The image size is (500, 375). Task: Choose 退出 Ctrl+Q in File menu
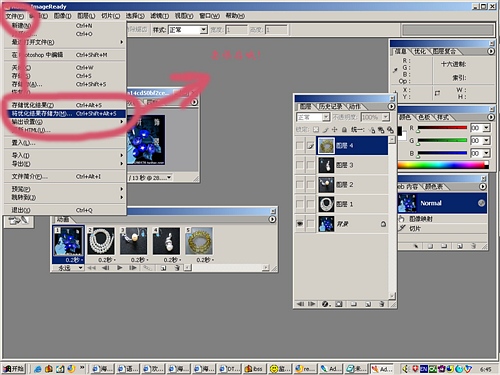pyautogui.click(x=65, y=210)
